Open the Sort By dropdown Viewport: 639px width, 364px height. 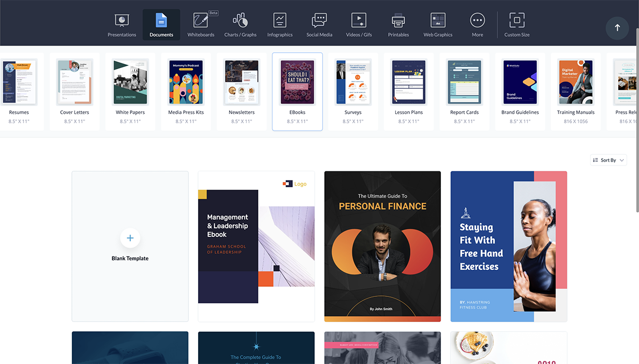point(608,160)
